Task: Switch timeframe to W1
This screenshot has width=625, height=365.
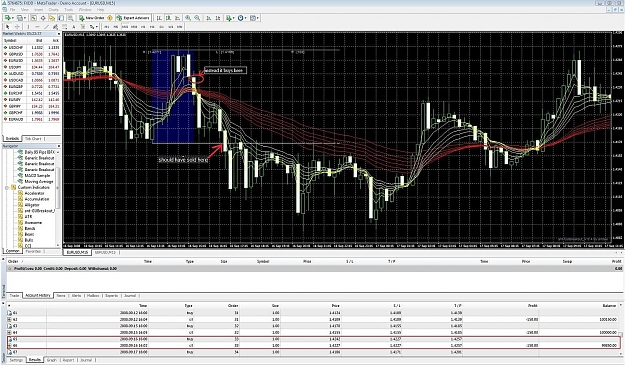Action: click(x=171, y=27)
